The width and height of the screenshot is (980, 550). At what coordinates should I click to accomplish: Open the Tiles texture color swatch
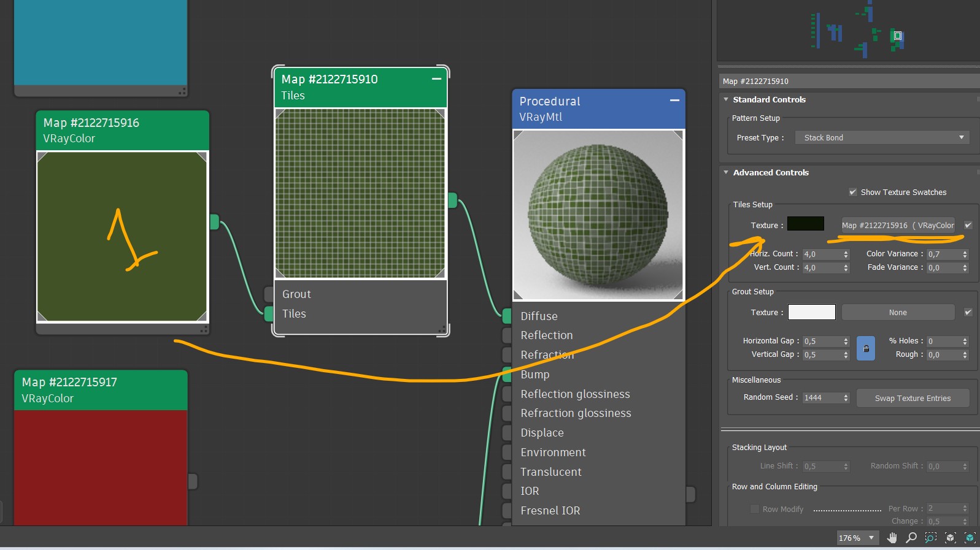tap(805, 224)
